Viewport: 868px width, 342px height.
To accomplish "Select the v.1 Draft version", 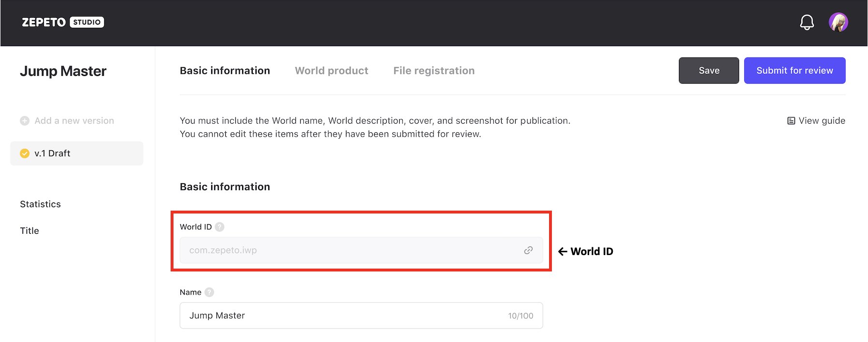I will (x=77, y=153).
